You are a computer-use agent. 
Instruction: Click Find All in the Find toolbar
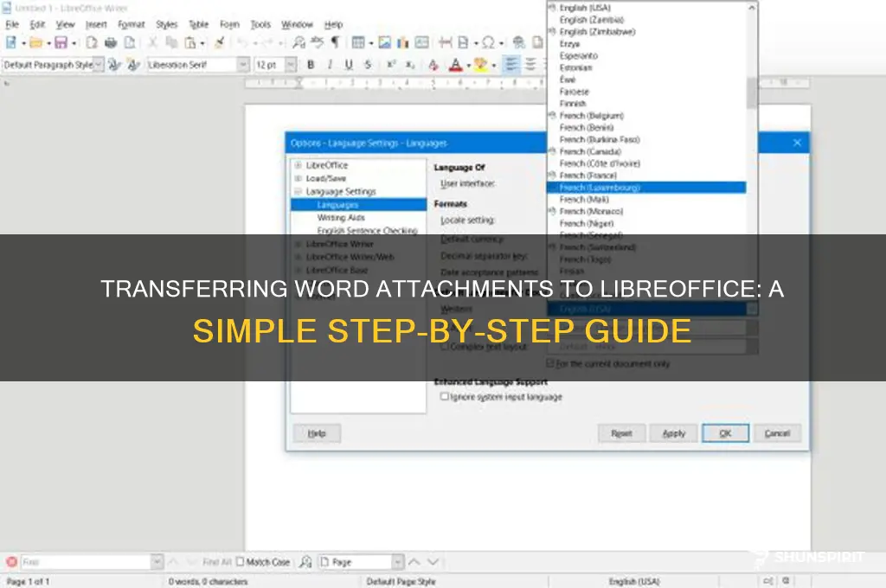coord(217,562)
